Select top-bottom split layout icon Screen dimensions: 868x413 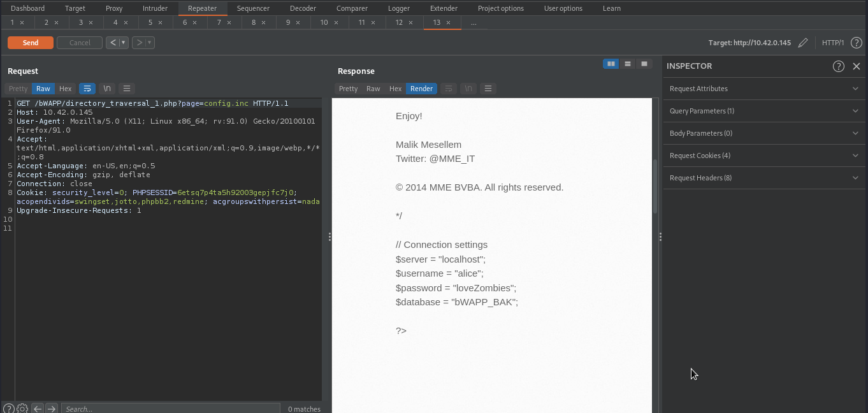click(x=628, y=64)
